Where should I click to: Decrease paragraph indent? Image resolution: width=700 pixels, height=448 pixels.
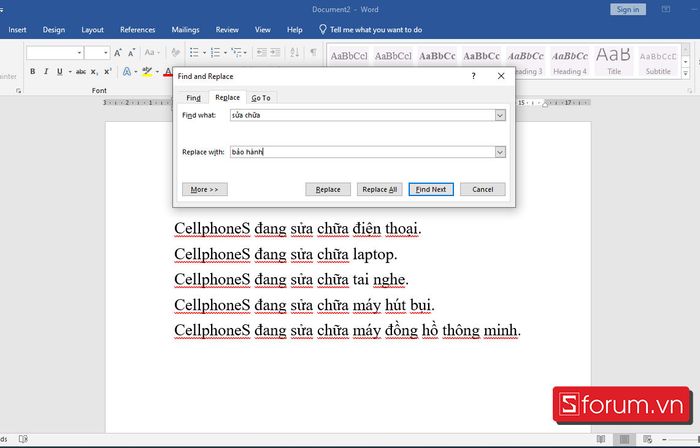262,53
